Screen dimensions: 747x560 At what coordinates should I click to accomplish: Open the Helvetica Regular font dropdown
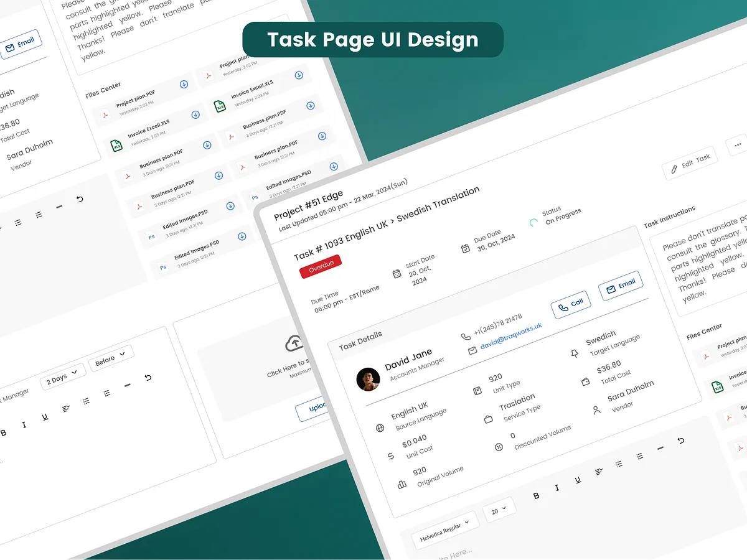click(x=444, y=531)
